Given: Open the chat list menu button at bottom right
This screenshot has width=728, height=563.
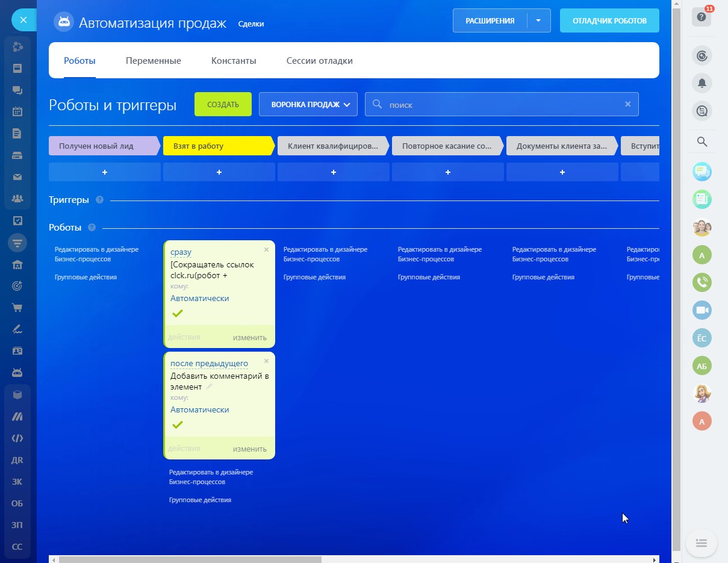Looking at the screenshot, I should [702, 543].
